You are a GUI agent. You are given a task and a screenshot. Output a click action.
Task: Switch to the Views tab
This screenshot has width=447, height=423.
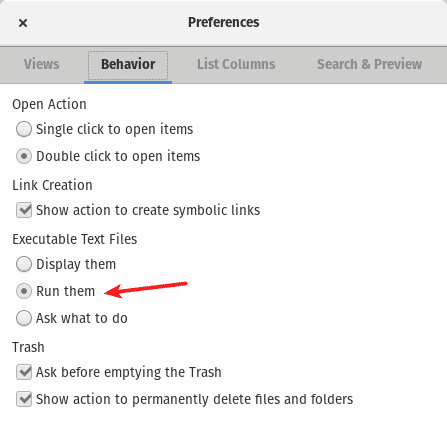pos(42,64)
